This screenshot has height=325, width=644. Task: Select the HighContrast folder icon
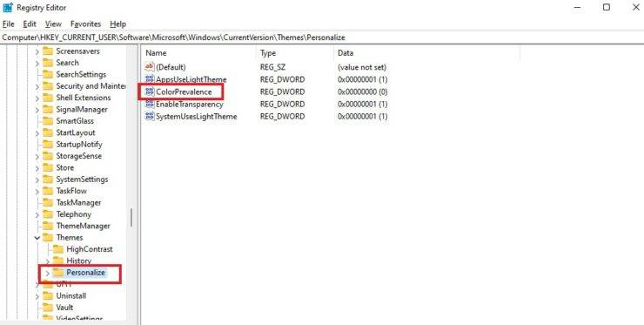(58, 249)
